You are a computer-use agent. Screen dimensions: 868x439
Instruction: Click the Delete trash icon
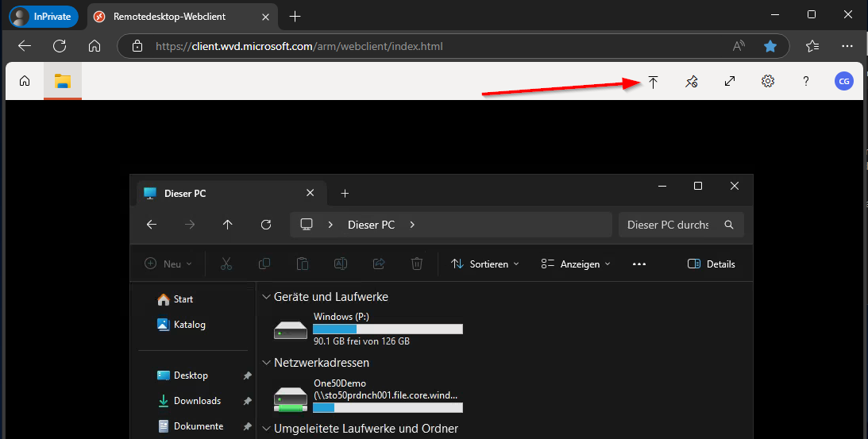tap(417, 264)
